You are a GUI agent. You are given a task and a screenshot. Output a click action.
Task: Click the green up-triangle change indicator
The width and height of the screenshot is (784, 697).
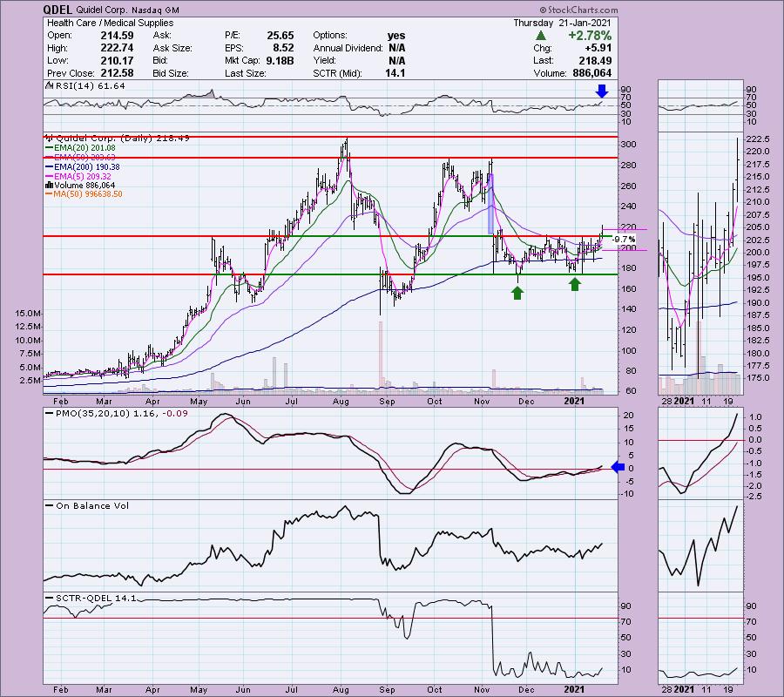click(540, 36)
